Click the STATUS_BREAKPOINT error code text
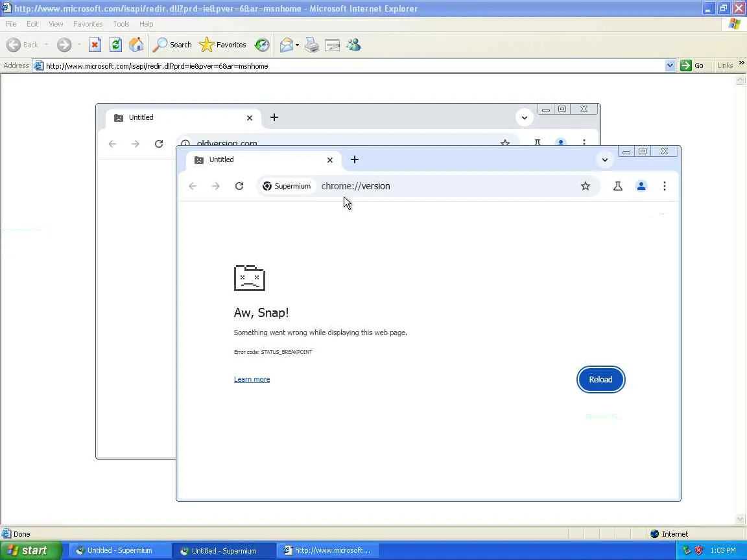Screen dimensions: 747x560 click(x=287, y=352)
